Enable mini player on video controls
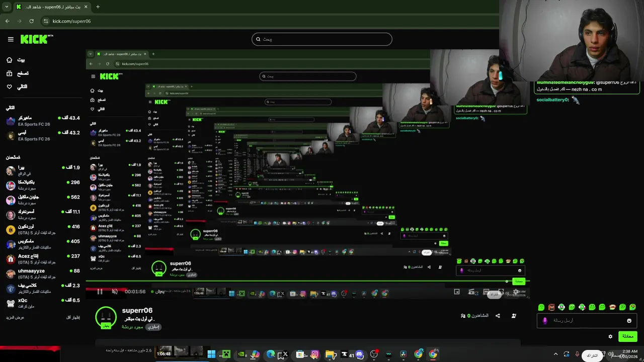 (x=457, y=292)
